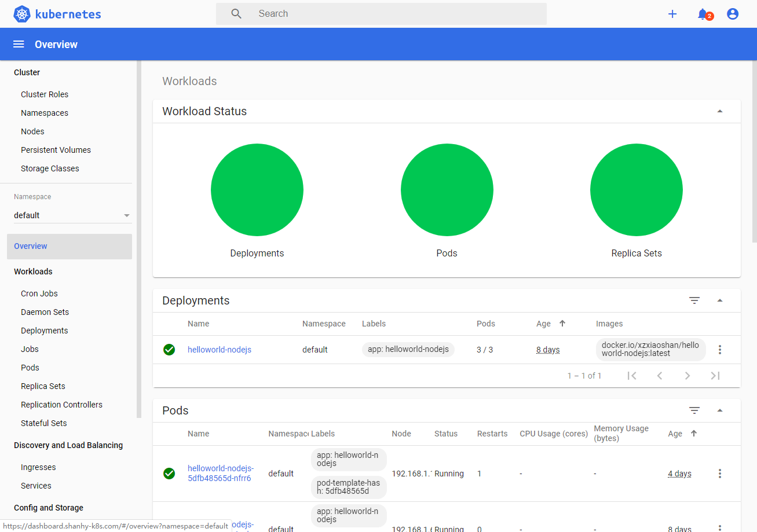This screenshot has width=757, height=532.
Task: Go to last page in Deployments pagination
Action: tap(715, 376)
